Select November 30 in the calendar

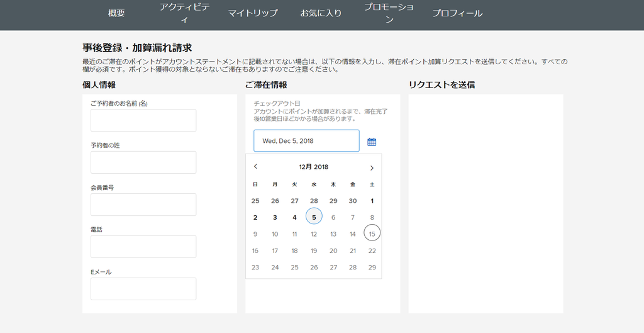[353, 201]
